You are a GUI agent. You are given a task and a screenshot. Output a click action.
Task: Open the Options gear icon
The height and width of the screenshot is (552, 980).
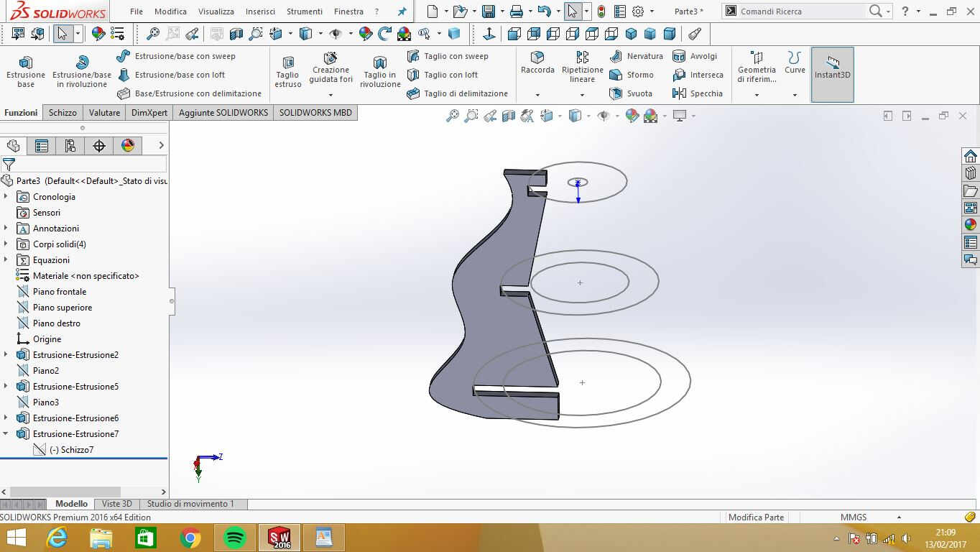[637, 11]
